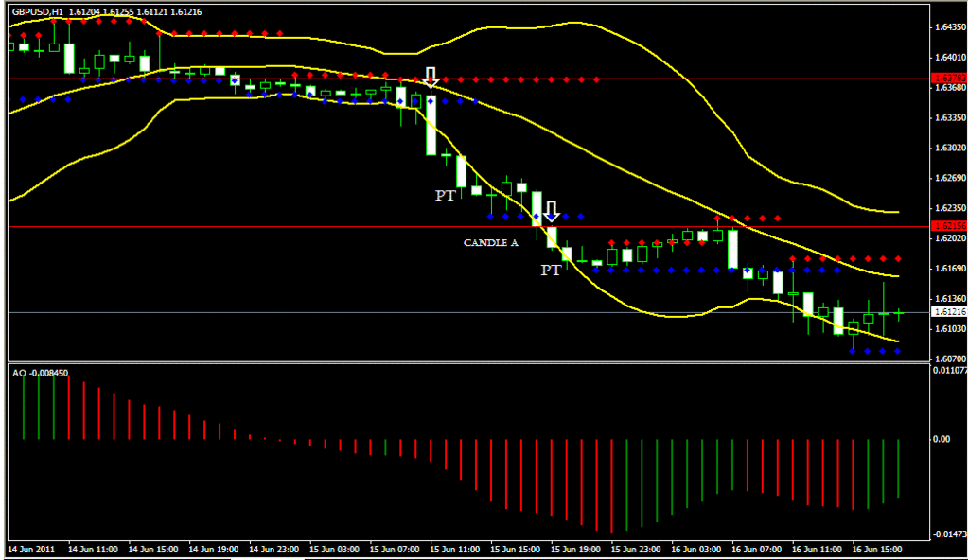Click 1.62020 on the price scale

pos(950,237)
